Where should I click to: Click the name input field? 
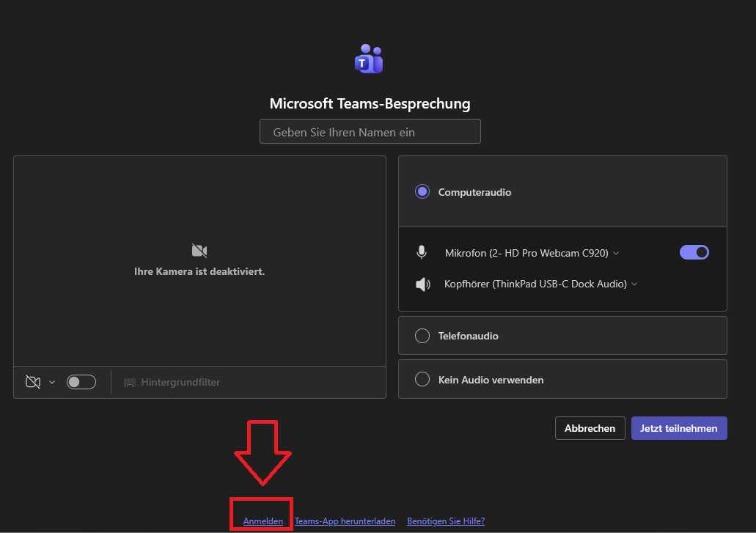370,132
